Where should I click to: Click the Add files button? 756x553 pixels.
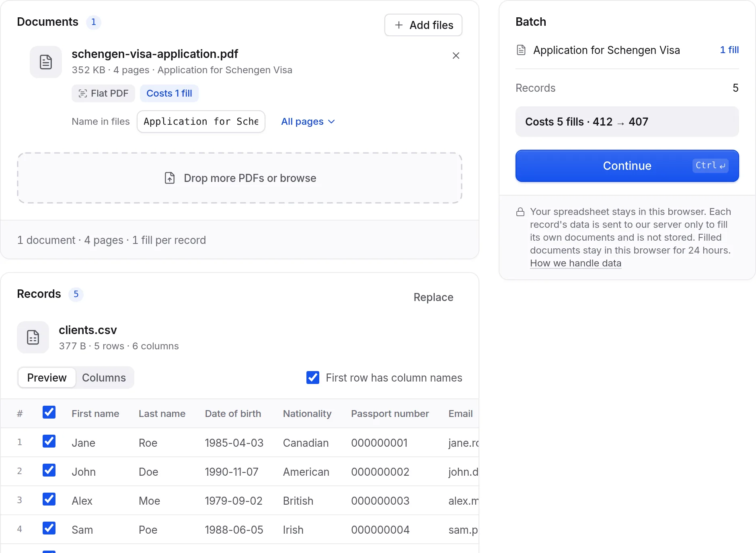(423, 25)
